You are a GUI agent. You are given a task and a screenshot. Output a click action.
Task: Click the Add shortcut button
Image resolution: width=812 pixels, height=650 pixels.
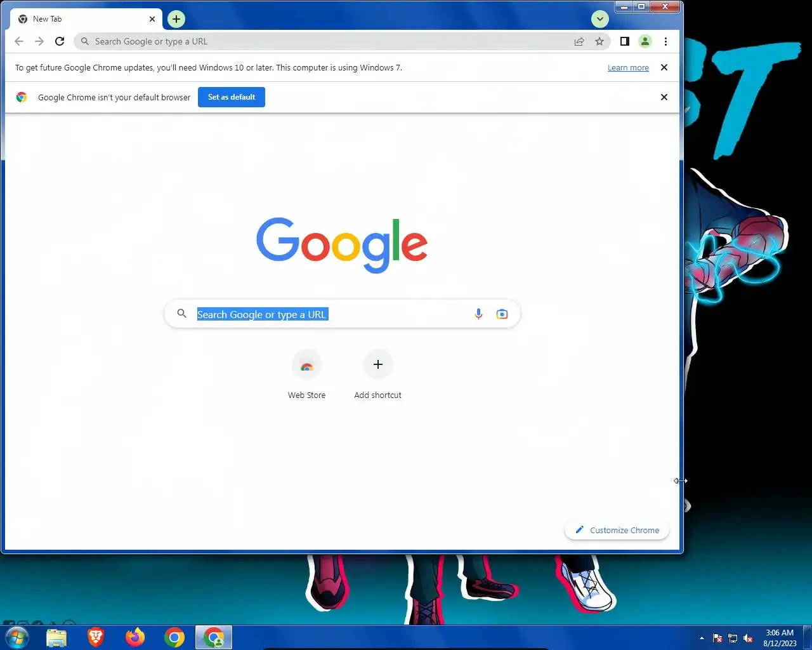coord(378,375)
